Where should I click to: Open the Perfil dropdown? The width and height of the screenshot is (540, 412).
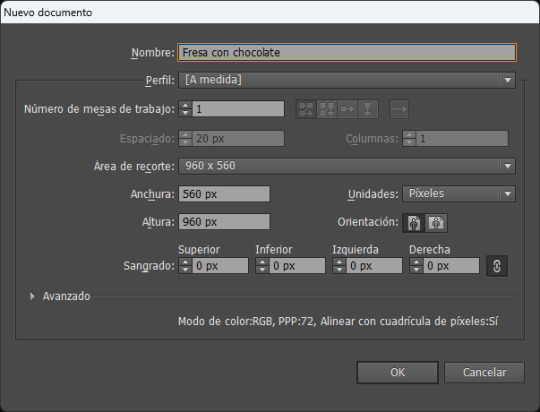(347, 80)
